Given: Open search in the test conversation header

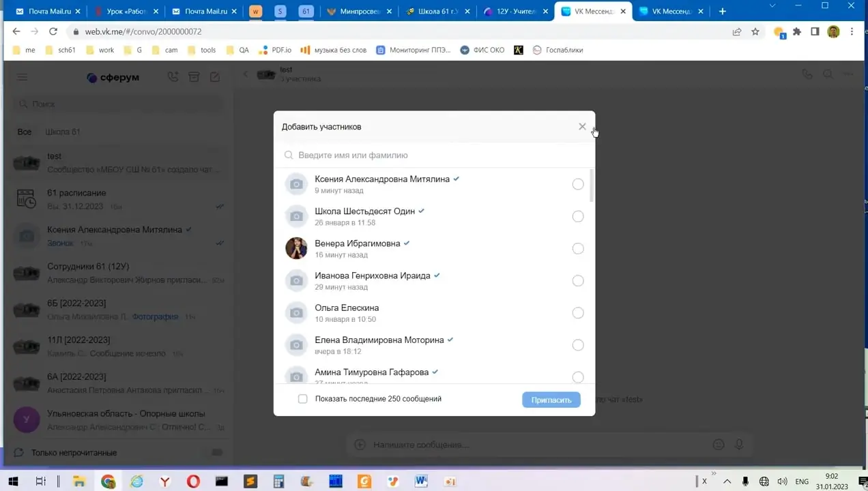Looking at the screenshot, I should [828, 74].
